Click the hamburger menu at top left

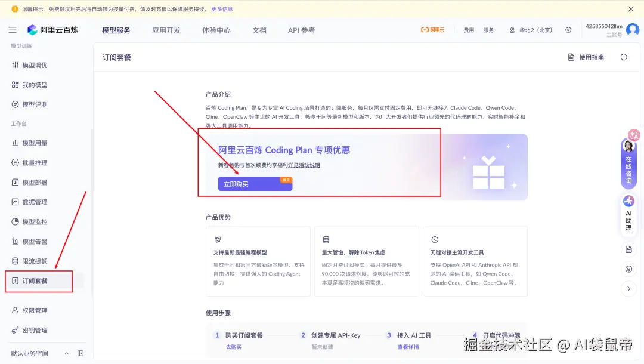click(13, 29)
